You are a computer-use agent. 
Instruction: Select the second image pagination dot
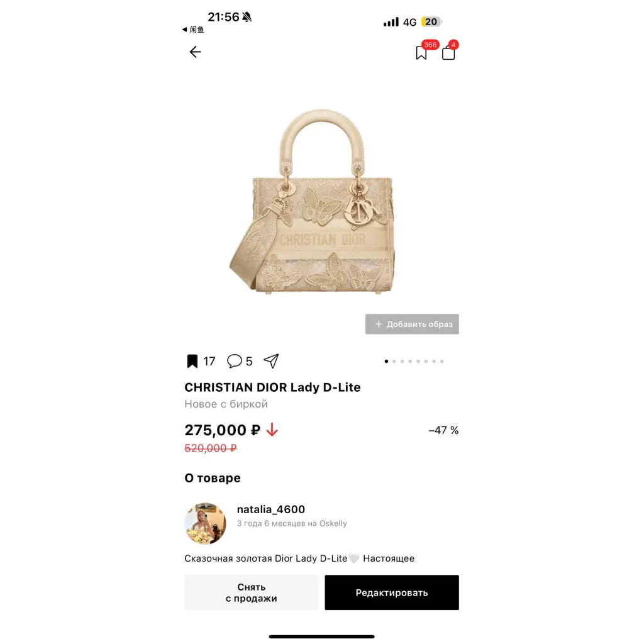point(394,362)
